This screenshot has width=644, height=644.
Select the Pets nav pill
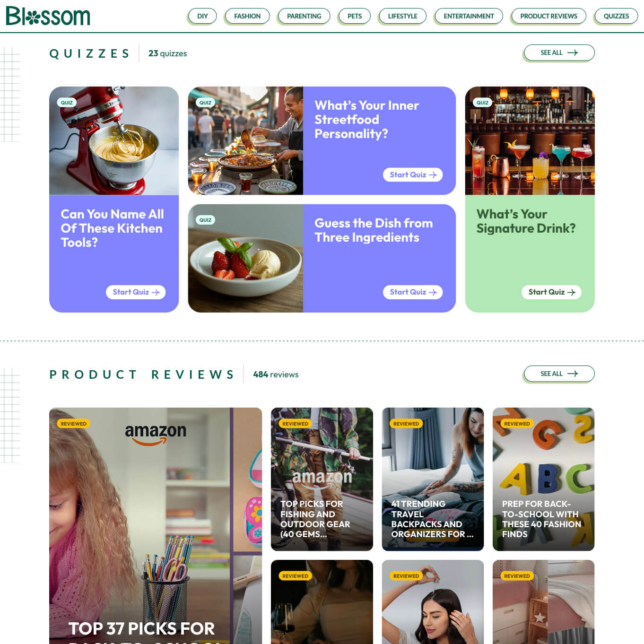click(355, 16)
